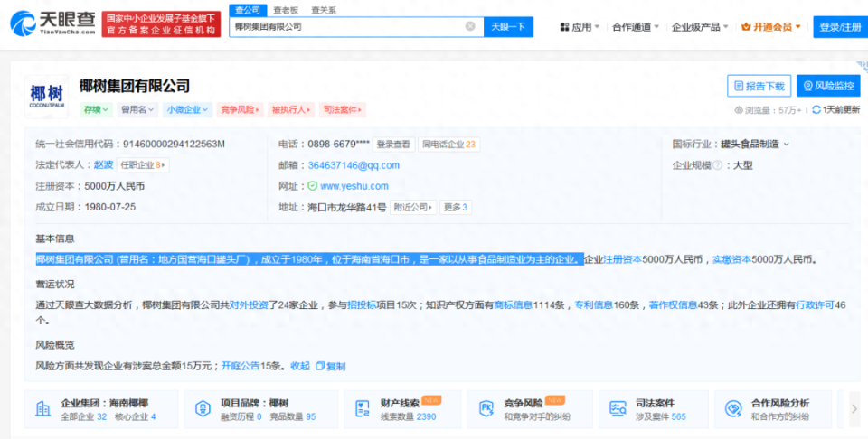Open 商标信息 link
868x439 pixels.
point(513,304)
